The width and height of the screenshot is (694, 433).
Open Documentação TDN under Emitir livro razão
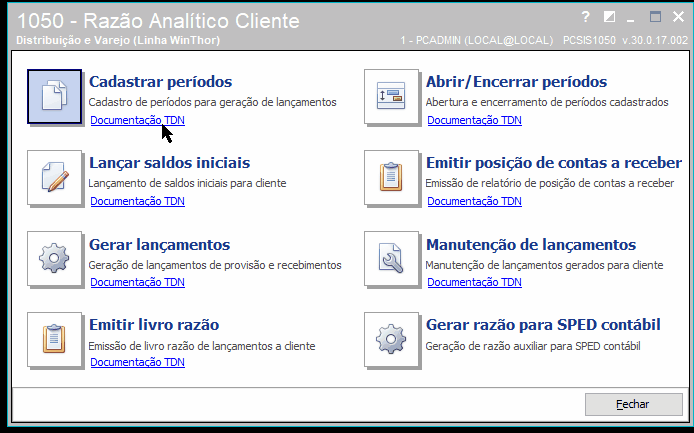(137, 362)
